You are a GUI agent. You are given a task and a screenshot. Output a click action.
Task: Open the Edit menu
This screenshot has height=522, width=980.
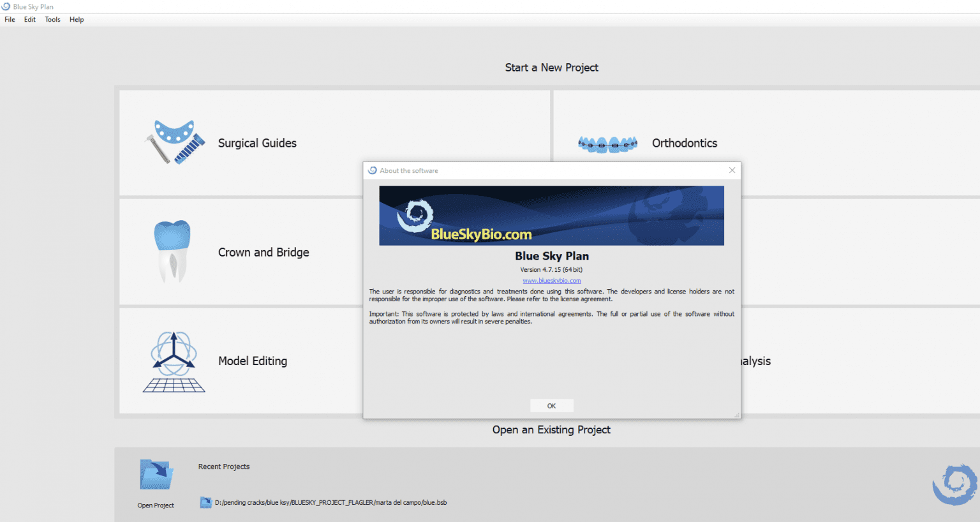[29, 19]
